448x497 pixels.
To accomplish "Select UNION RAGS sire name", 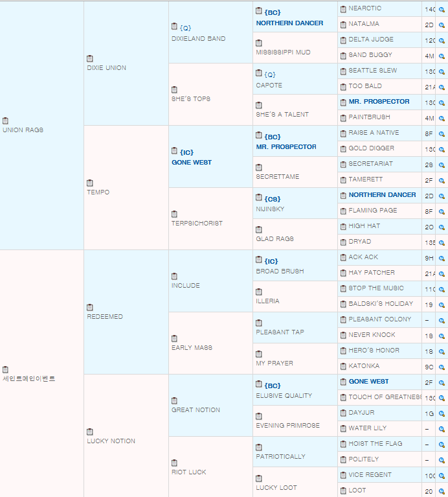I will pyautogui.click(x=23, y=130).
